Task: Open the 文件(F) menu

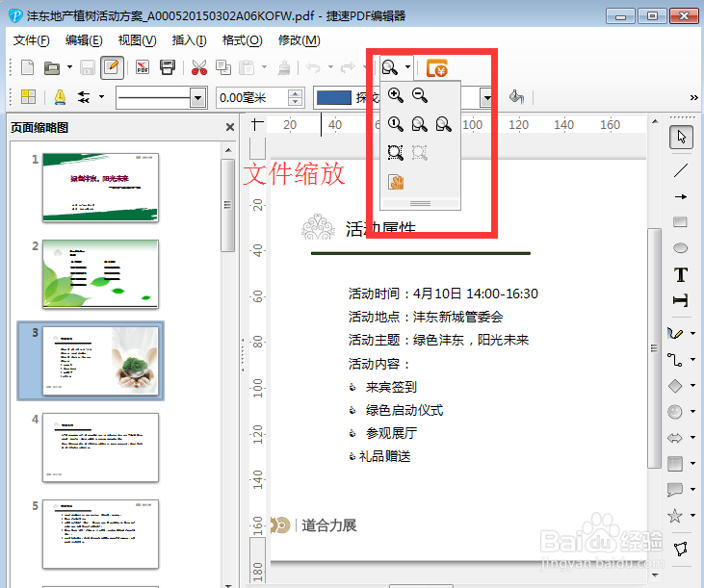Action: pyautogui.click(x=32, y=40)
